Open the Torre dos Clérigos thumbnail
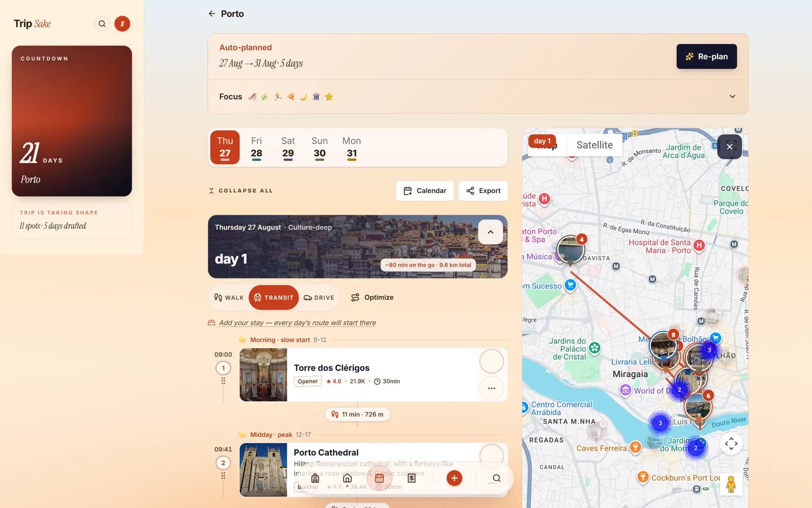This screenshot has height=508, width=812. click(x=263, y=375)
